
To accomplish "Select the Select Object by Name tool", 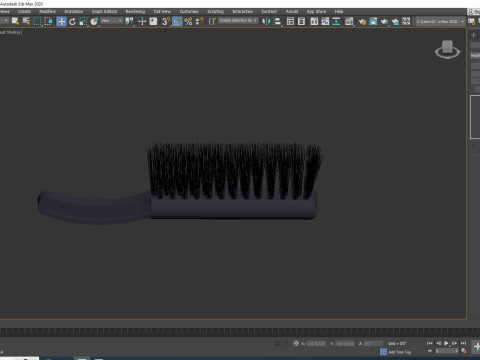I will pyautogui.click(x=15, y=21).
